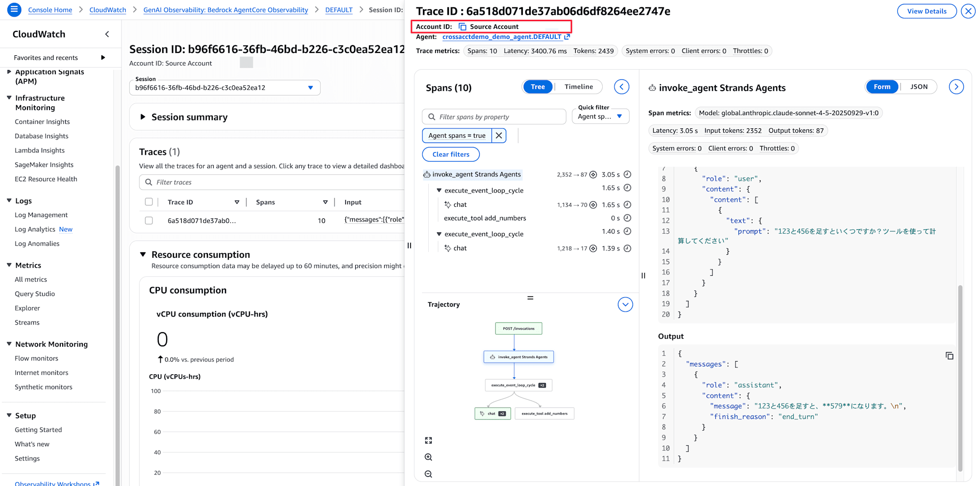Copy the Source Account ID

[463, 27]
